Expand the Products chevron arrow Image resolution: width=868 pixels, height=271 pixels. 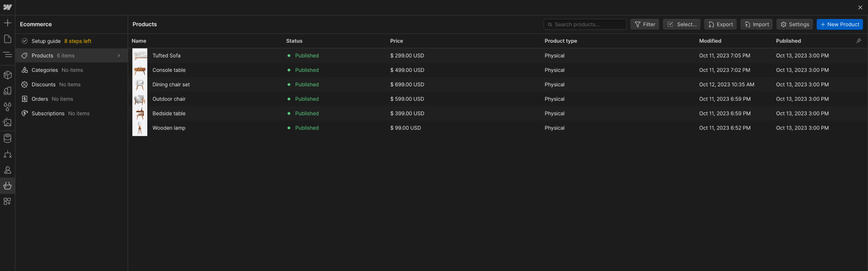(x=119, y=56)
